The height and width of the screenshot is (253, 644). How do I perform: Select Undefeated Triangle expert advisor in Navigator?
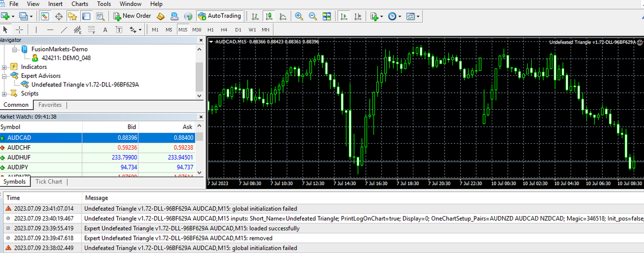pos(85,84)
